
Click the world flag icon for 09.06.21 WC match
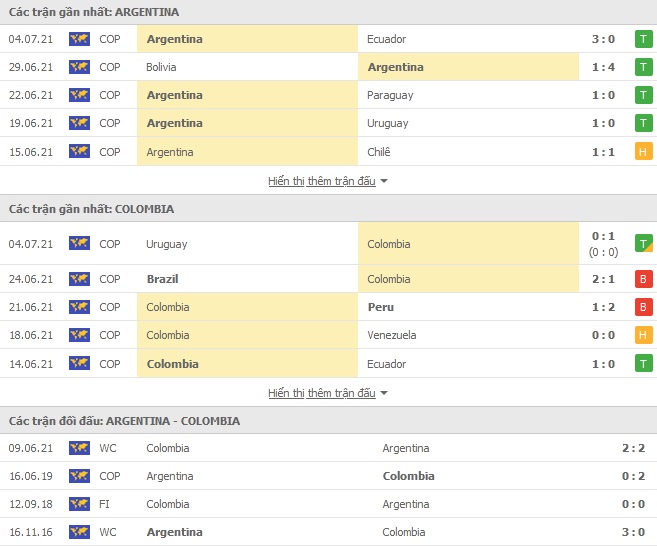coord(79,448)
